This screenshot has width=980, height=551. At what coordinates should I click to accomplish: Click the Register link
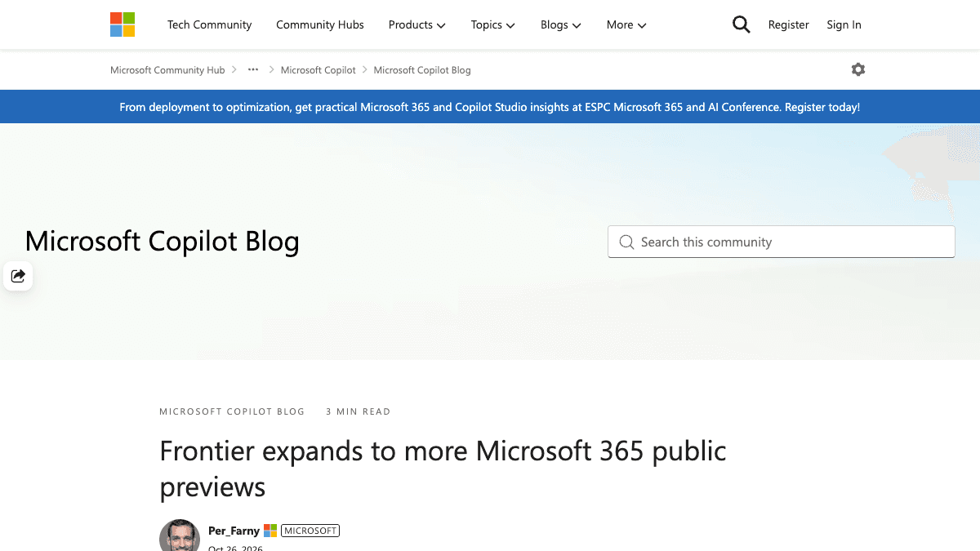789,24
